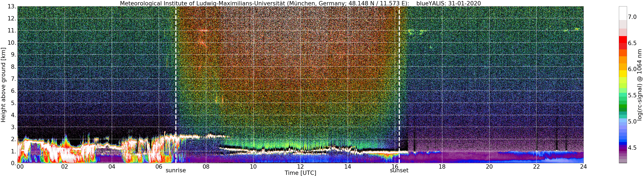Click the '10' tick on the time axis
Screen dimensions: 644x177
pyautogui.click(x=253, y=166)
